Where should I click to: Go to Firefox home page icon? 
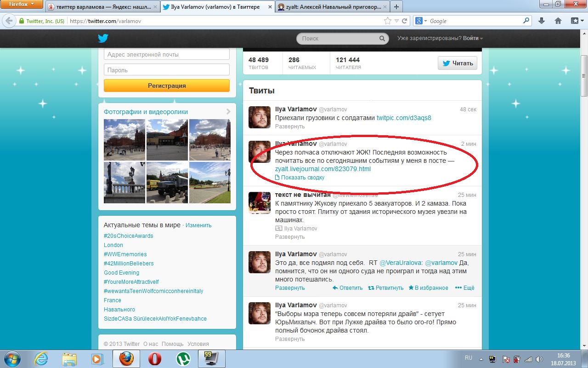tap(558, 21)
